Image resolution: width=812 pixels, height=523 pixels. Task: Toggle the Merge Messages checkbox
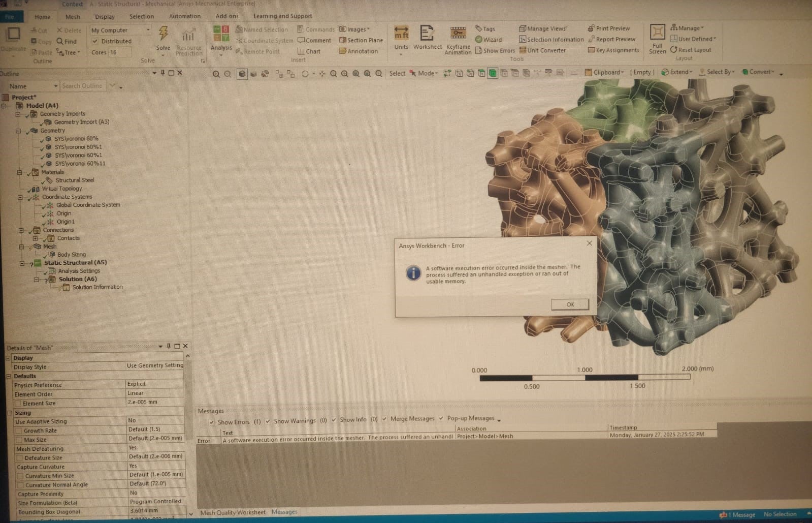[x=384, y=419]
